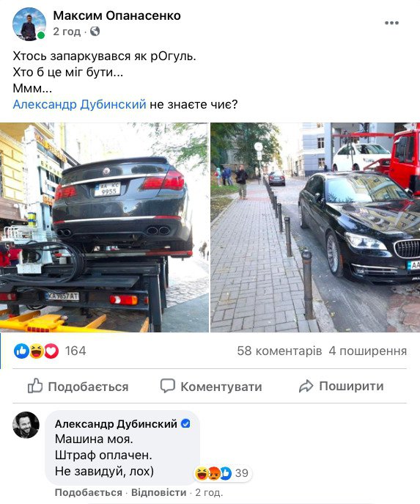Open the parked black BMW photo

(315, 227)
